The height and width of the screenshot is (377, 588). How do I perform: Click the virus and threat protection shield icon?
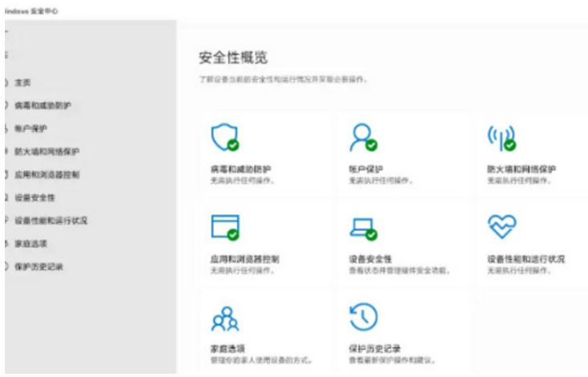pos(224,137)
